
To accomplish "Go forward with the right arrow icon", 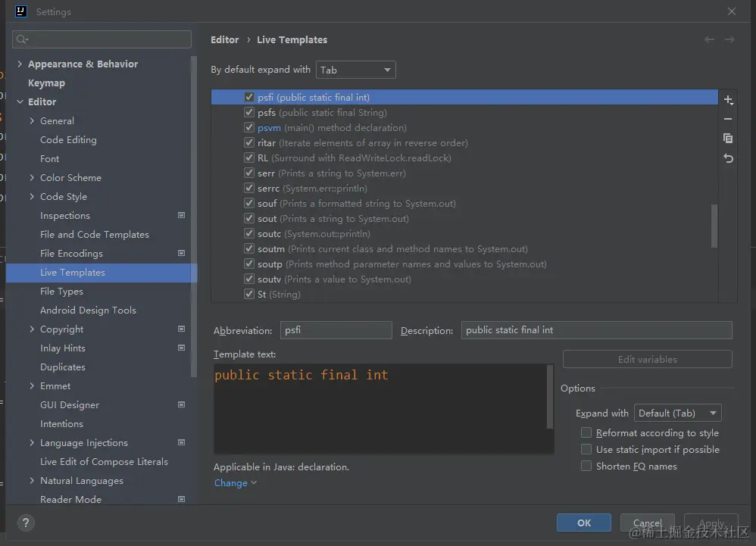I will [x=729, y=39].
